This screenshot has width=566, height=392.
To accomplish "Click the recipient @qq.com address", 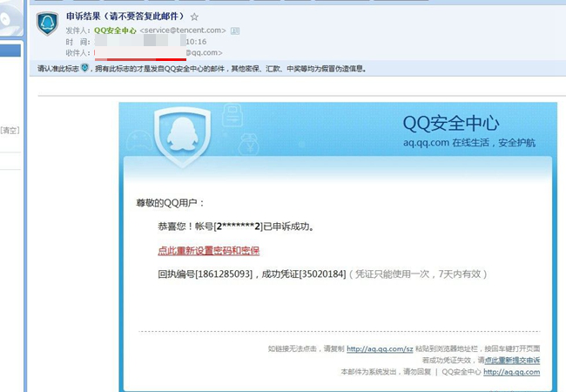I will click(204, 52).
